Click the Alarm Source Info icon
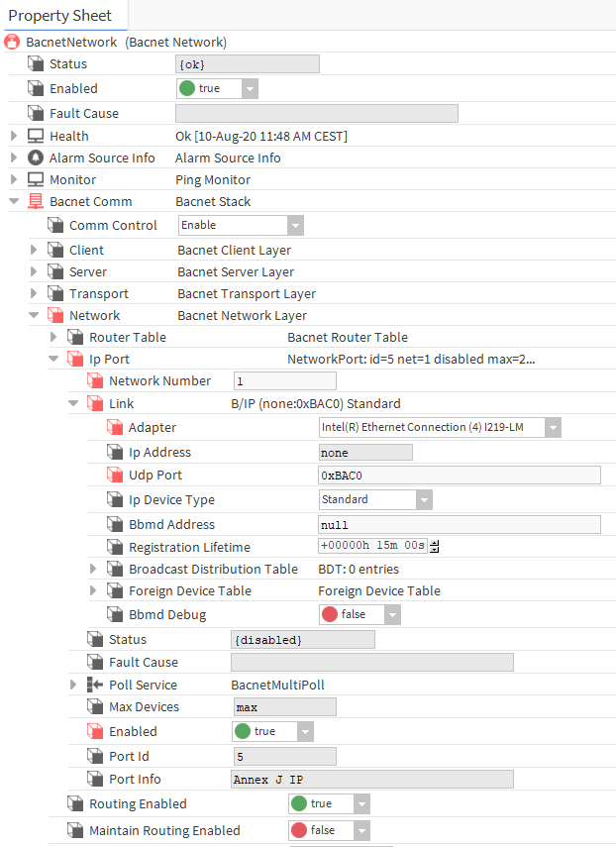 [x=35, y=157]
